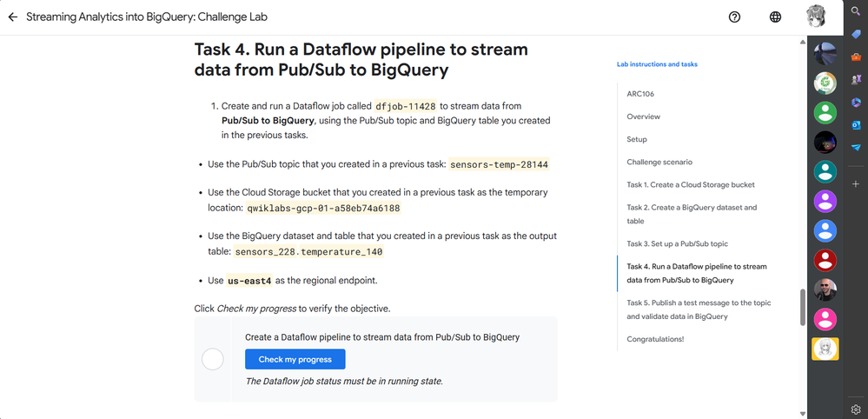Go to Task 2 Create a BigQuery dataset

tap(692, 214)
